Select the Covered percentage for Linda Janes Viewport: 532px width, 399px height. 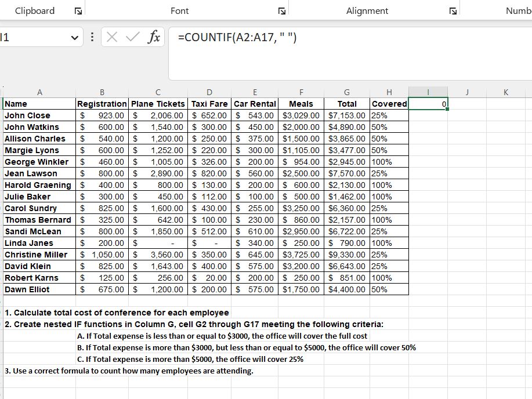[389, 243]
